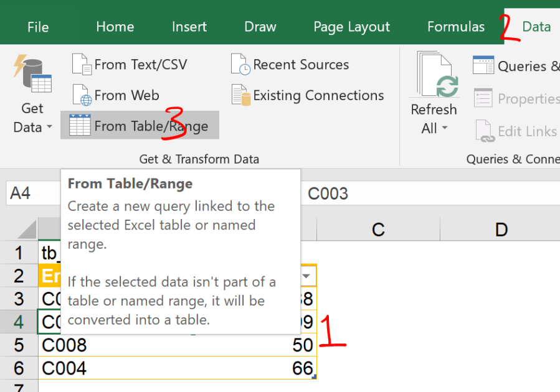Viewport: 560px width, 392px height.
Task: Switch to the Page Layout tab
Action: tap(351, 27)
